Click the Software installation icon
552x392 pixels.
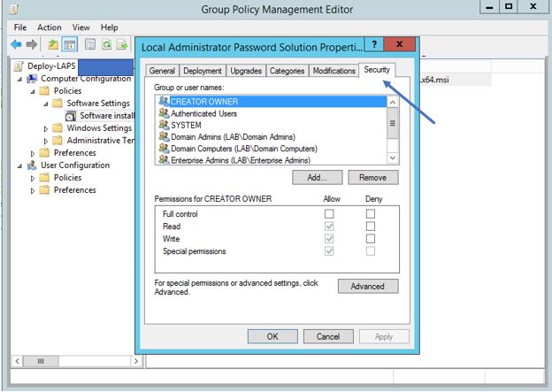click(71, 116)
